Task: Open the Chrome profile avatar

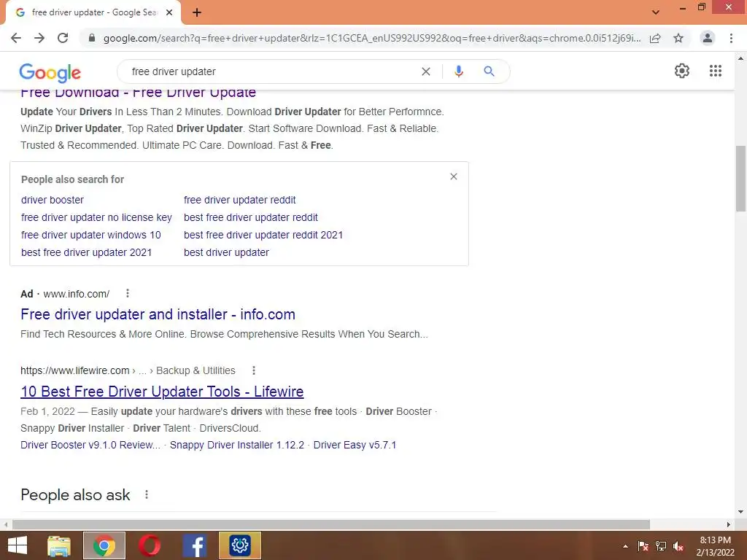Action: 708,38
